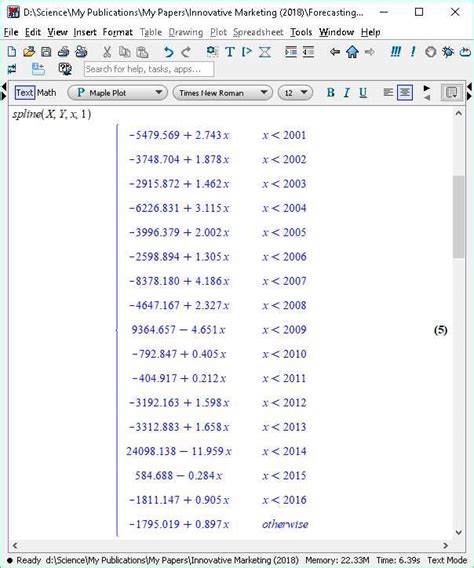
Task: Align text to the left
Action: pyautogui.click(x=388, y=93)
